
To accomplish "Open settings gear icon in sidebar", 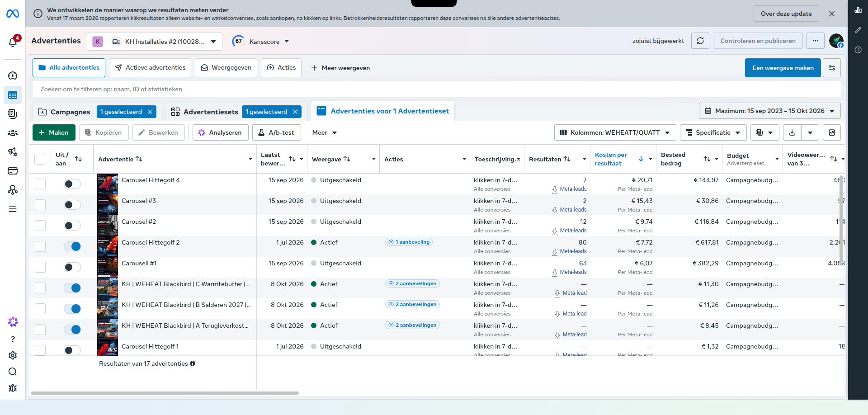I will pos(13,355).
